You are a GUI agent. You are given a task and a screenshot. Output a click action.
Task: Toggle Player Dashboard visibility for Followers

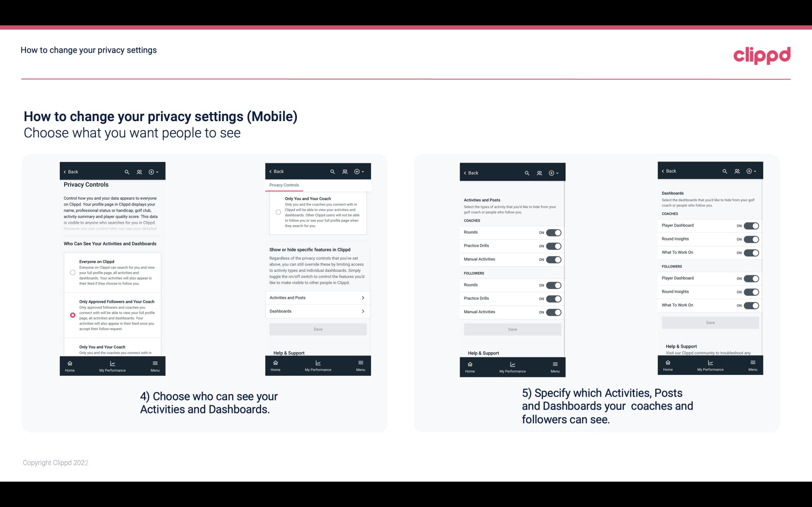pyautogui.click(x=751, y=278)
